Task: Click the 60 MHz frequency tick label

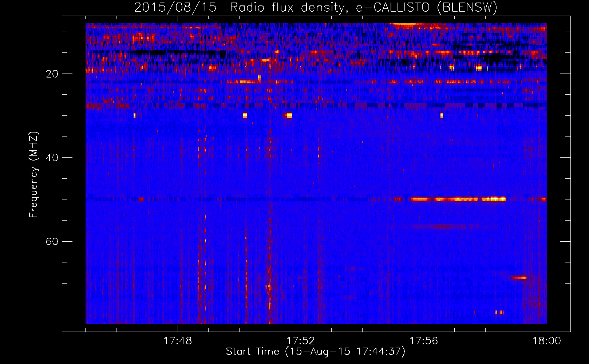Action: [x=52, y=241]
